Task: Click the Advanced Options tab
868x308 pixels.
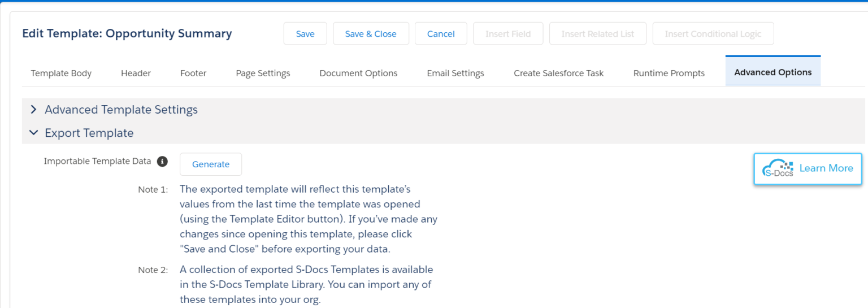Action: tap(772, 72)
